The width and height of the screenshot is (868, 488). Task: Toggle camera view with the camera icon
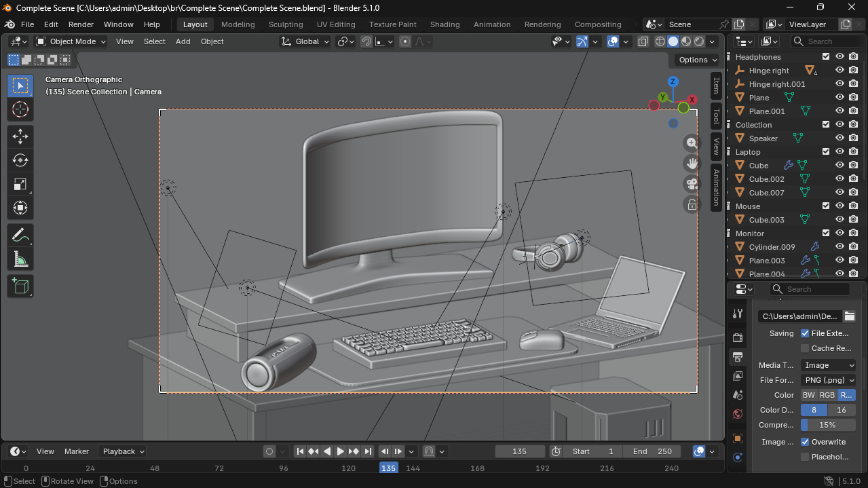pyautogui.click(x=692, y=184)
